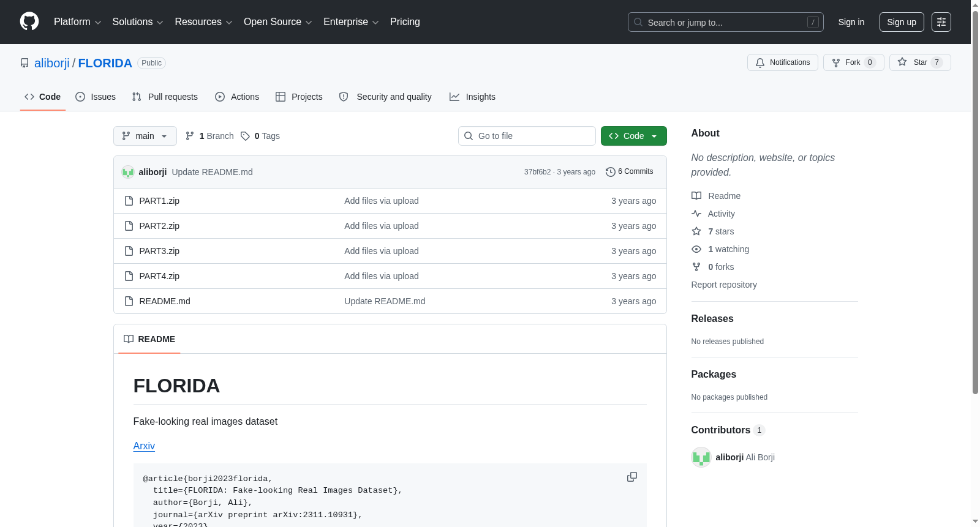Open the Pricing link
Screen dimensions: 980x527
pos(405,22)
